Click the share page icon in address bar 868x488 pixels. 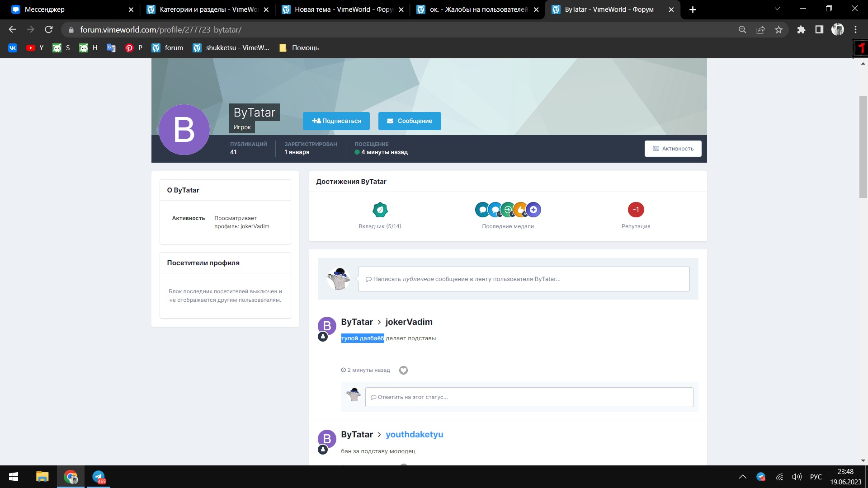[760, 30]
